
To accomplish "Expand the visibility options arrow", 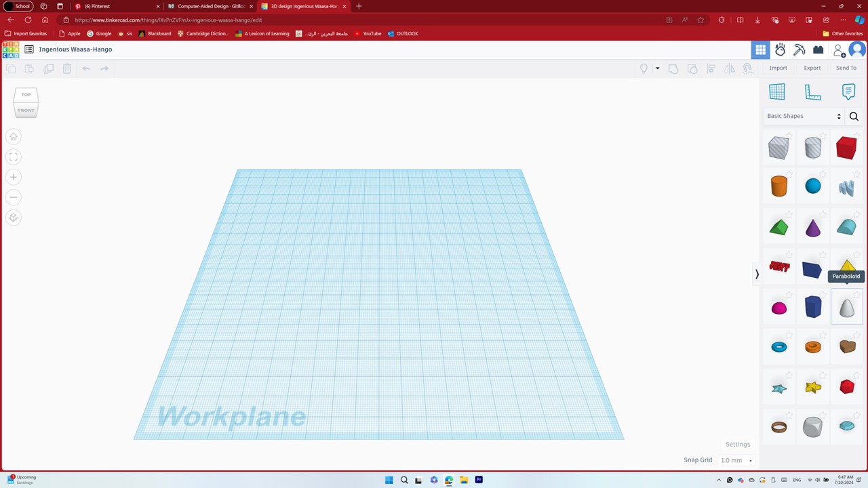I will 657,68.
